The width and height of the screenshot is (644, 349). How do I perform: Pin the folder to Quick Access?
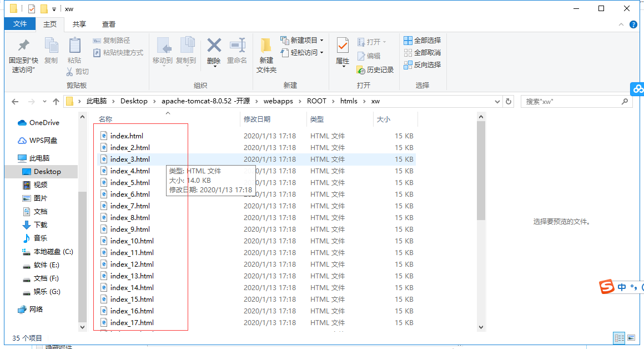(x=23, y=56)
